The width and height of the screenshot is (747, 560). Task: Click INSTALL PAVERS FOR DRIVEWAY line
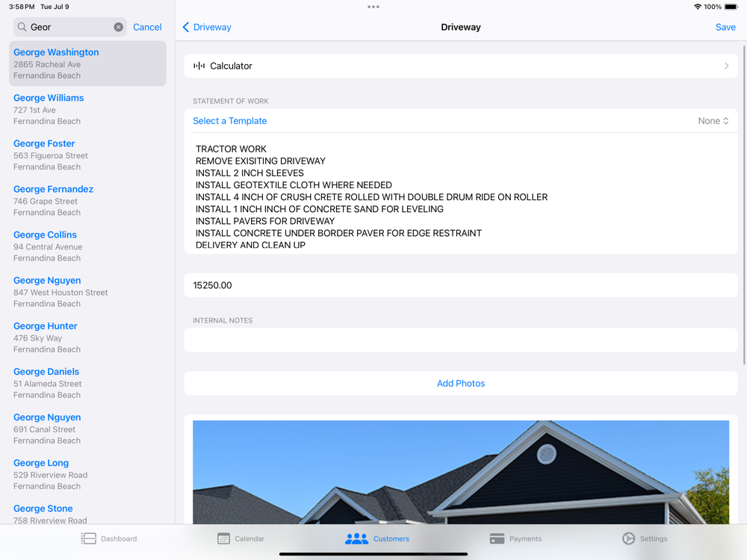265,221
